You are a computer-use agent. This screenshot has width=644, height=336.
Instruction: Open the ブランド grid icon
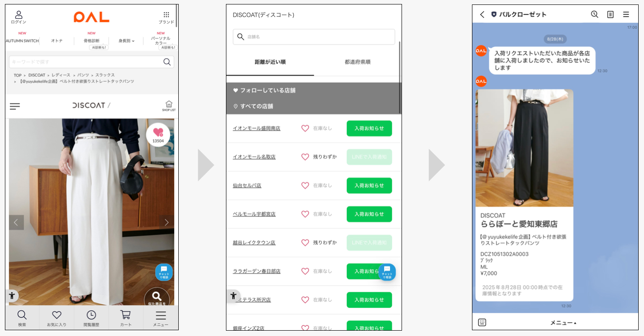click(x=166, y=17)
